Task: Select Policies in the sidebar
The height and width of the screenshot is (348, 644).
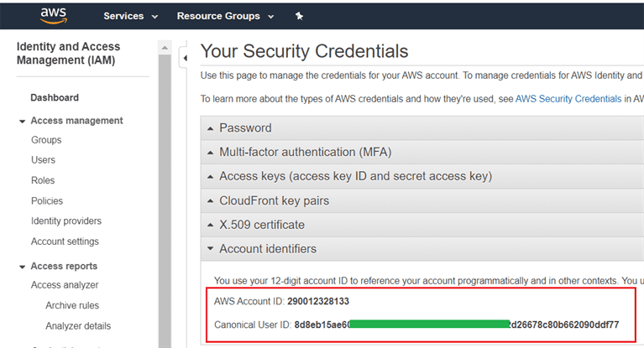Action: (47, 201)
